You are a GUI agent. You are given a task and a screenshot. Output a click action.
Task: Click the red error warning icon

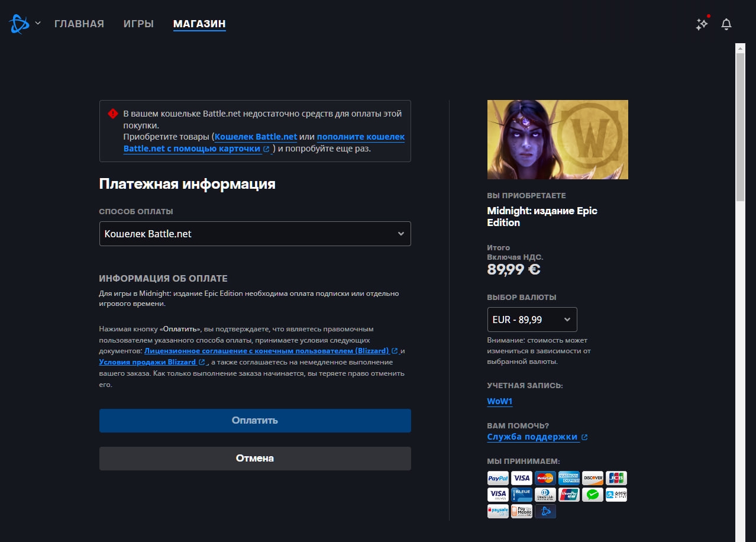[112, 113]
